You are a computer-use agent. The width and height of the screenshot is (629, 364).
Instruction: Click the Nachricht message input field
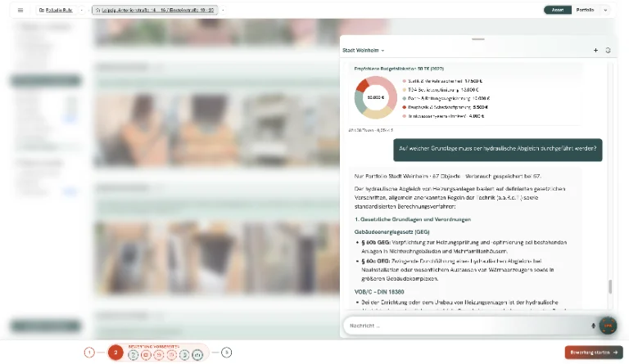468,326
